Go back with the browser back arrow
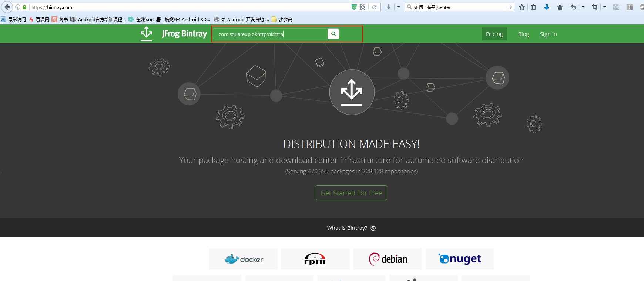This screenshot has width=644, height=281. (7, 7)
